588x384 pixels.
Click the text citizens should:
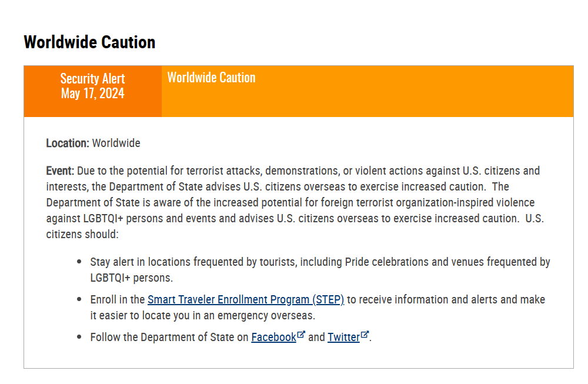(82, 234)
